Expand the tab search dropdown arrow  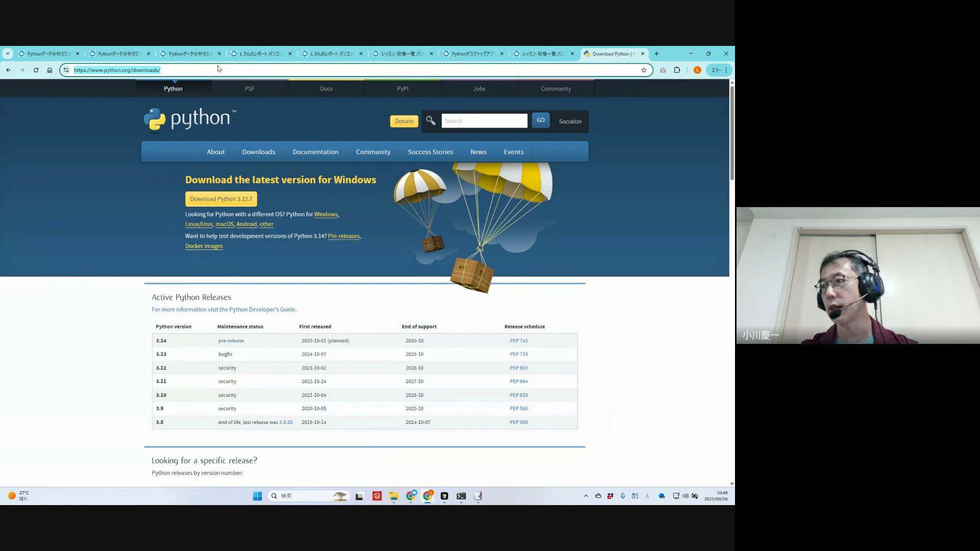8,54
